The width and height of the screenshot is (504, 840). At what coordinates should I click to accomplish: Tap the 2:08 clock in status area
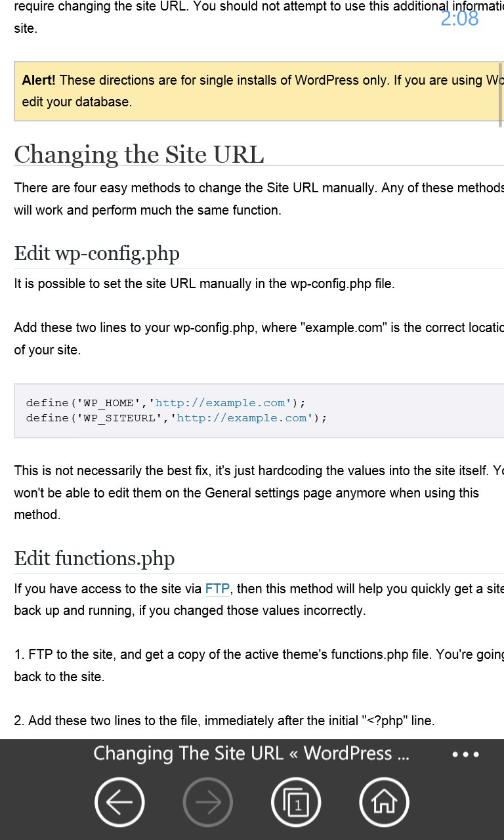pyautogui.click(x=459, y=18)
